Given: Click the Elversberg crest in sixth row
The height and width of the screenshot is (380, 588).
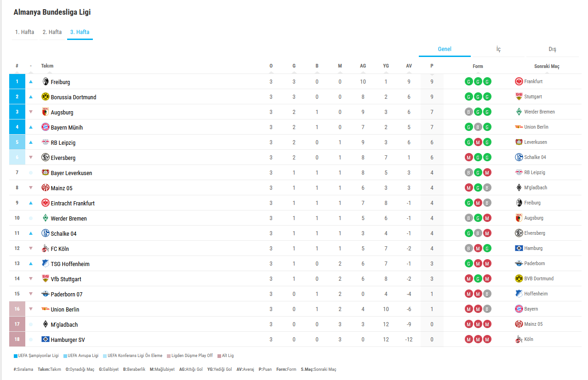Looking at the screenshot, I should [x=45, y=157].
